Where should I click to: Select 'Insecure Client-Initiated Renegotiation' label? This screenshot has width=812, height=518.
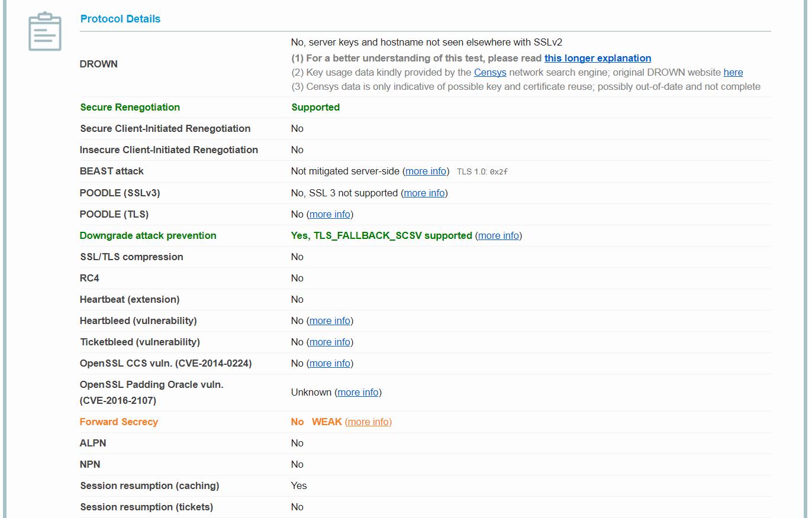169,150
